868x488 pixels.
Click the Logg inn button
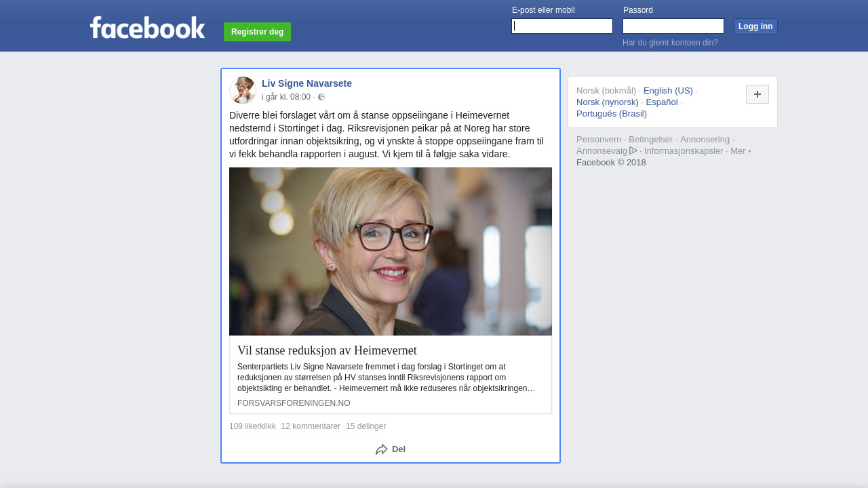click(755, 26)
